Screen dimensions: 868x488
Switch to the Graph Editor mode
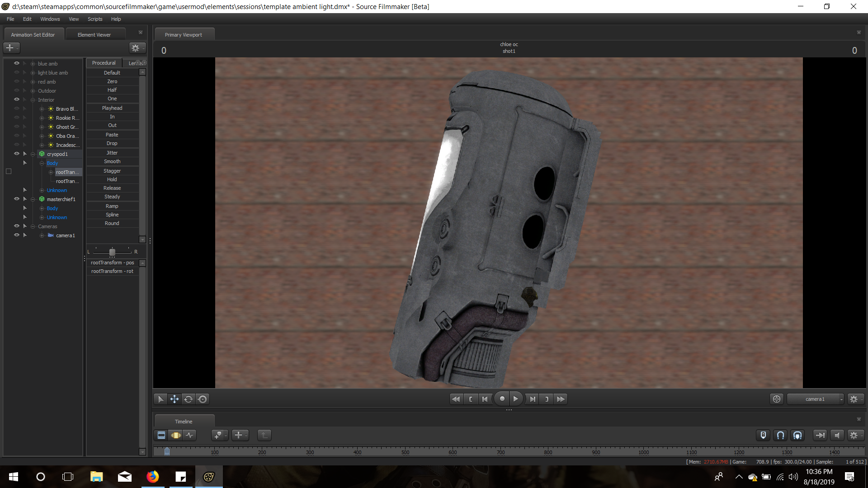tap(190, 435)
